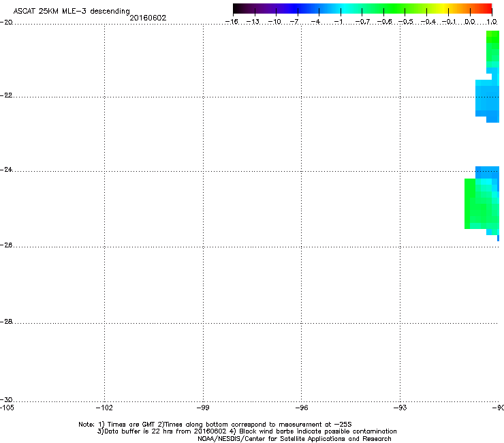Click the colorbar tick label 0.0
504x443 pixels.
click(x=470, y=22)
